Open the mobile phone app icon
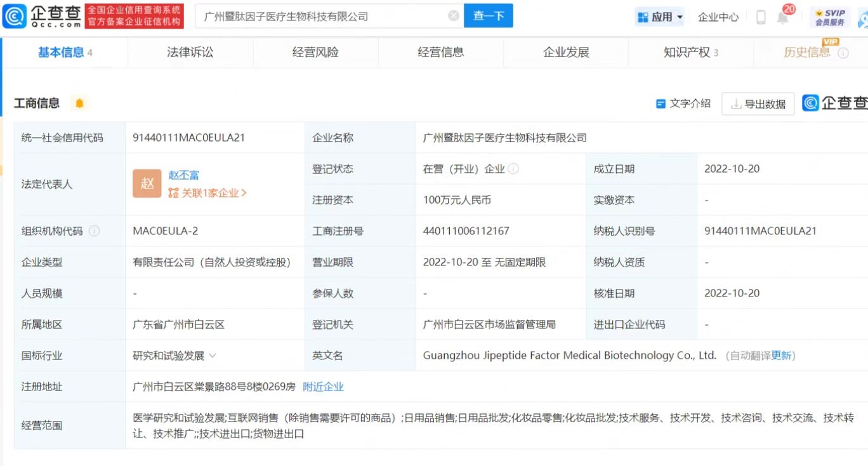 pyautogui.click(x=761, y=17)
